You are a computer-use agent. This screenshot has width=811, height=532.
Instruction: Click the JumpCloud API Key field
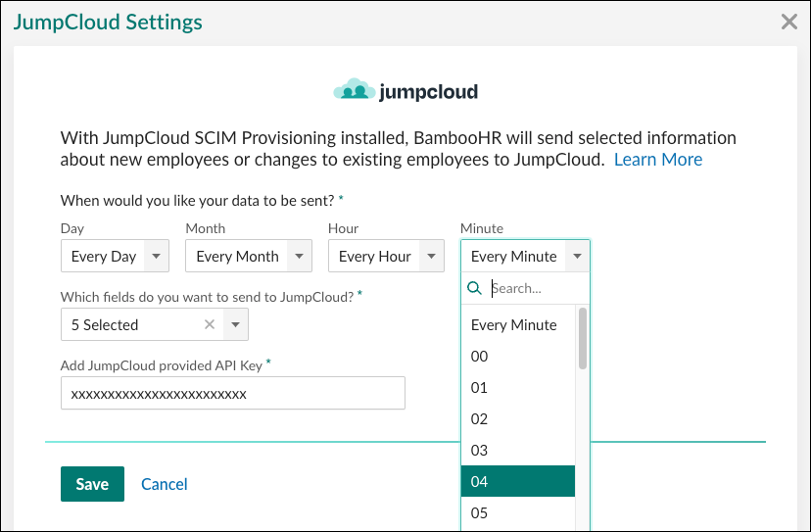click(x=233, y=394)
